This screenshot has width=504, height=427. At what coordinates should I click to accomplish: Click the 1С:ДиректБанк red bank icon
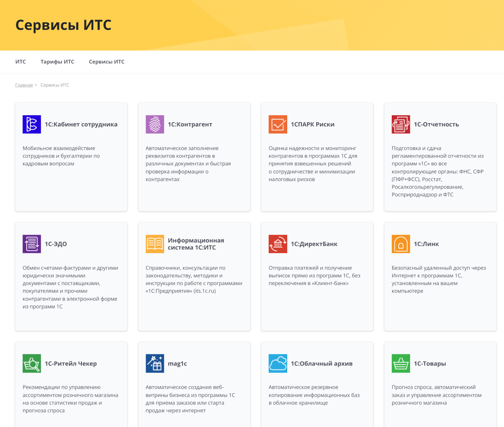coord(278,244)
